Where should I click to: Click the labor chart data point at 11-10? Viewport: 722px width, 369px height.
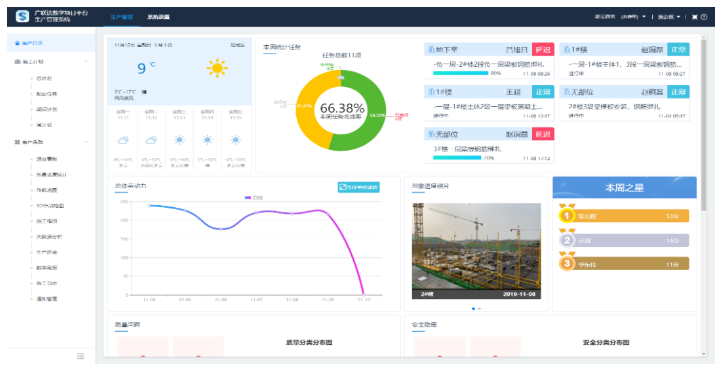363,294
